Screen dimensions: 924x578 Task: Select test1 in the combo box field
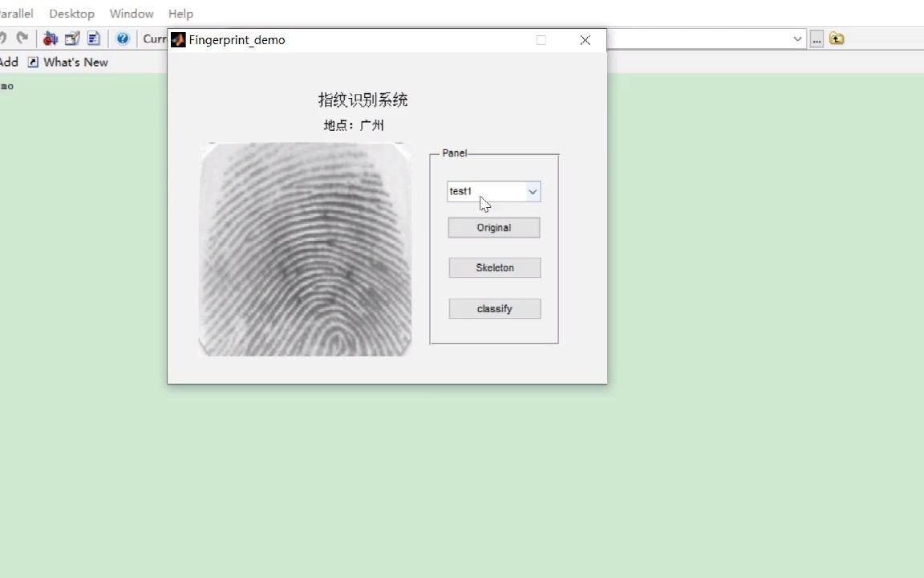473,191
